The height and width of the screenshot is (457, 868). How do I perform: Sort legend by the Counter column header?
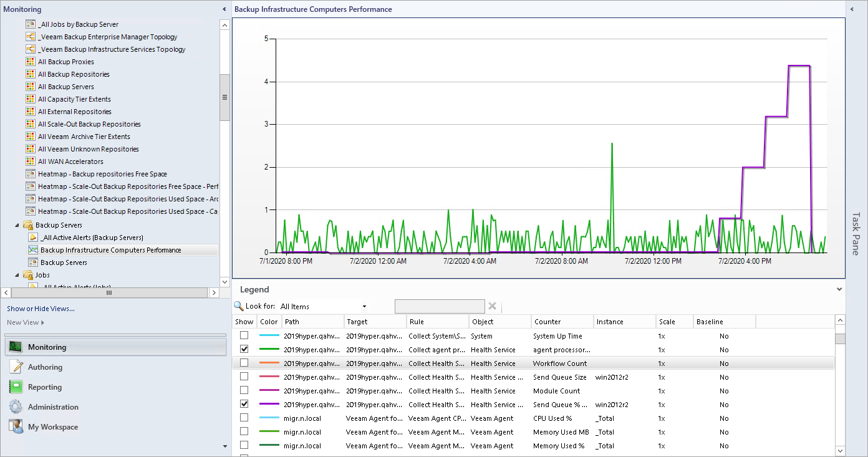[562, 322]
